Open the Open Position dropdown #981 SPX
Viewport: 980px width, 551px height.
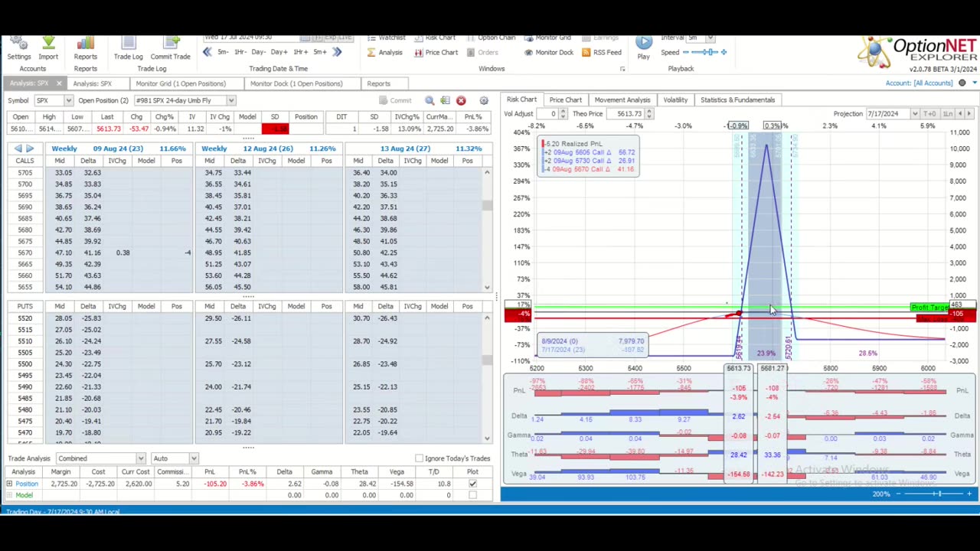click(x=230, y=100)
